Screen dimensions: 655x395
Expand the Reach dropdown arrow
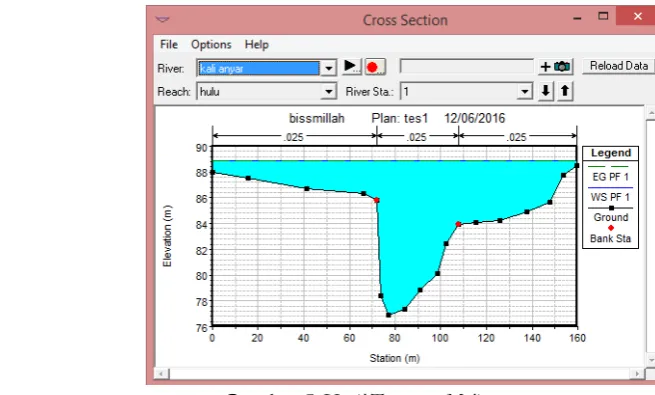[x=329, y=91]
